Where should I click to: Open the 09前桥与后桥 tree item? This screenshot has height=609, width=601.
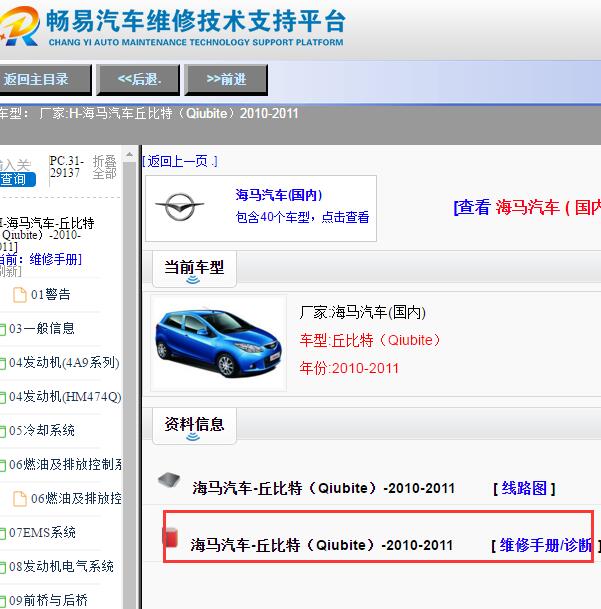click(48, 600)
